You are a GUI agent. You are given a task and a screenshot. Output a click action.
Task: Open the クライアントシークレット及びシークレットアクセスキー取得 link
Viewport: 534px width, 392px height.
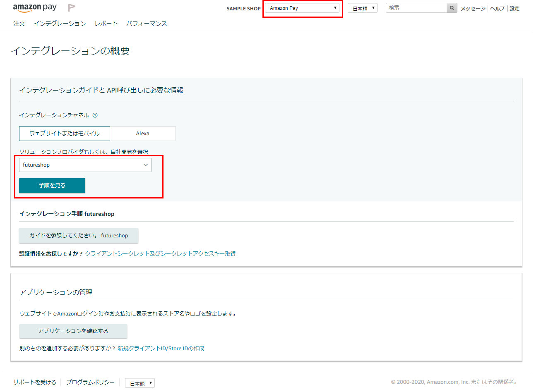click(x=161, y=254)
